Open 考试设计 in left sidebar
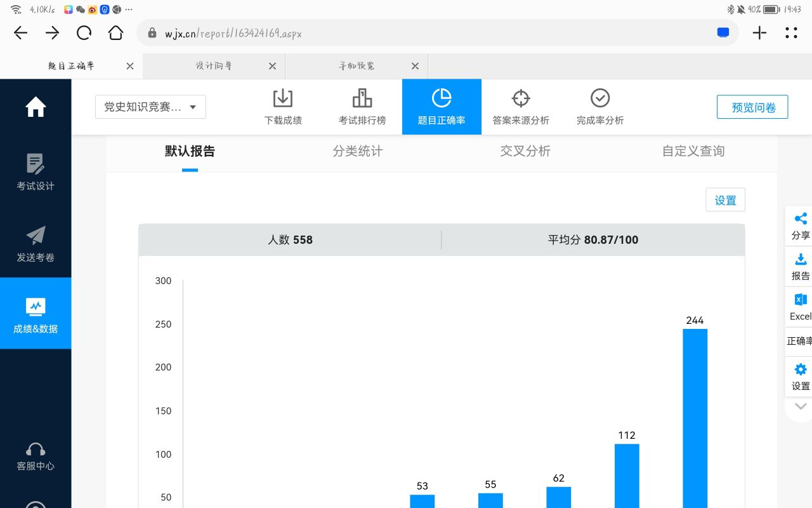Viewport: 812px width, 508px height. pos(36,172)
